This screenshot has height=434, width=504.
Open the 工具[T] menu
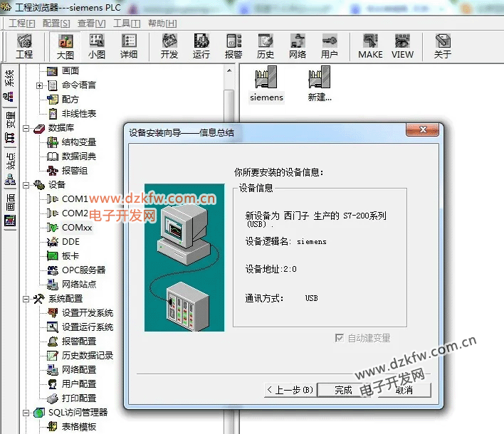126,23
